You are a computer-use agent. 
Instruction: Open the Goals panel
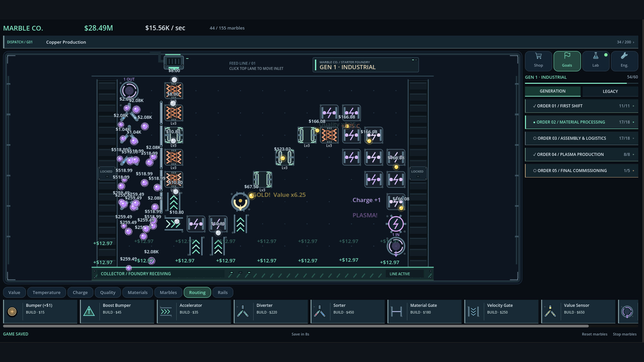point(567,61)
